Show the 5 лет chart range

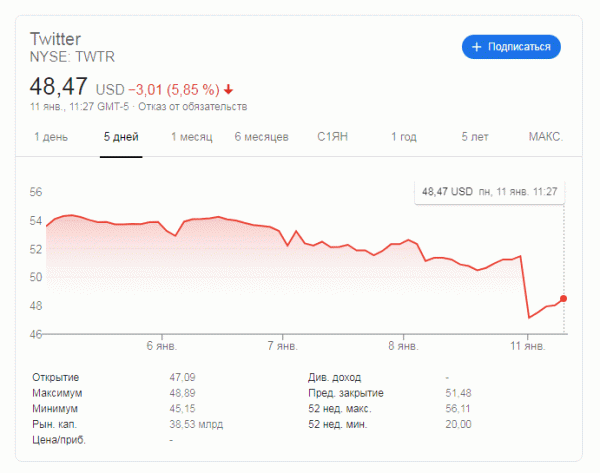(x=474, y=136)
